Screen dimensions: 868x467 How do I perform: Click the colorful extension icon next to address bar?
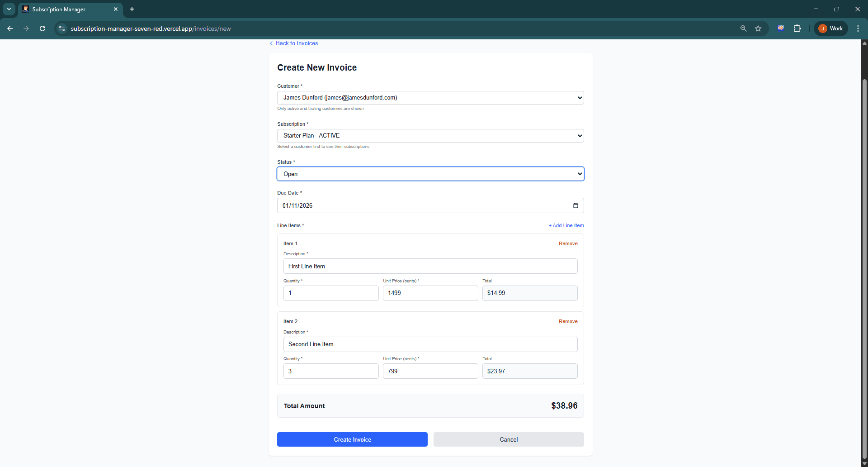781,28
